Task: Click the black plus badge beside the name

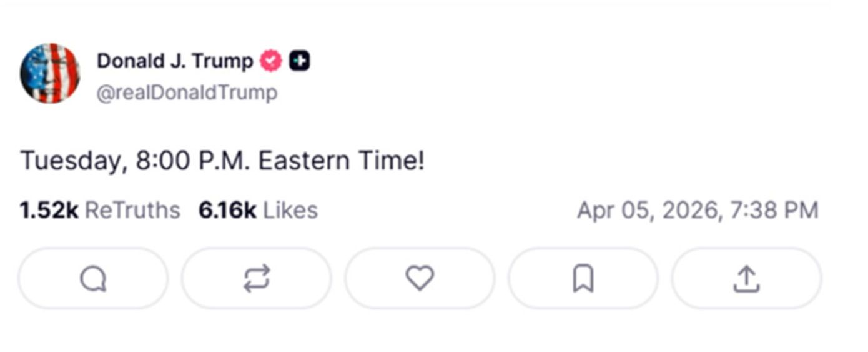Action: point(299,61)
